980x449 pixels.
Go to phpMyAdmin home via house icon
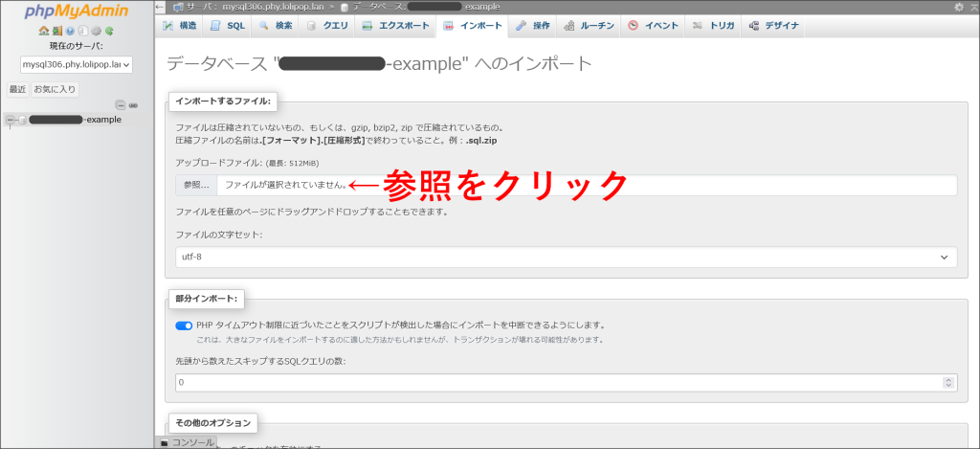coord(43,31)
